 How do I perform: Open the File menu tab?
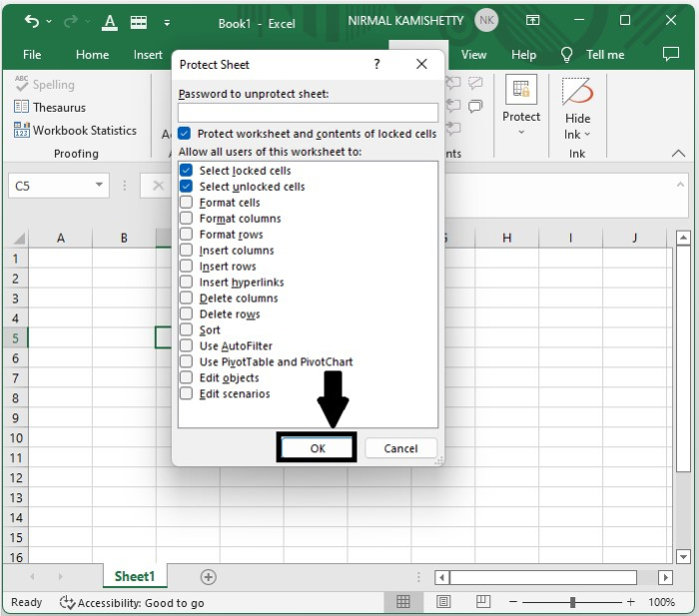click(x=32, y=55)
